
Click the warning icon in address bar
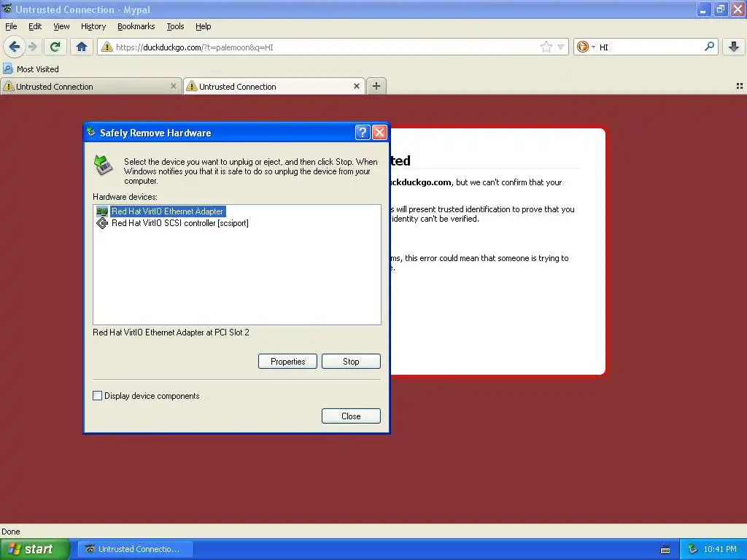click(x=107, y=47)
